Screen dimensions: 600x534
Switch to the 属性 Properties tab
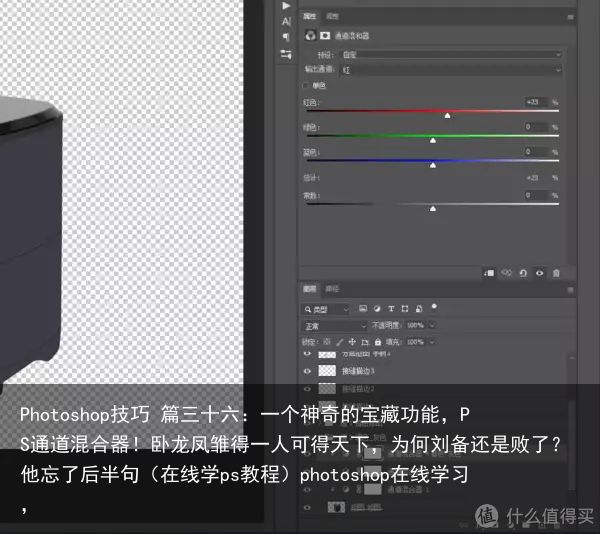(x=310, y=16)
